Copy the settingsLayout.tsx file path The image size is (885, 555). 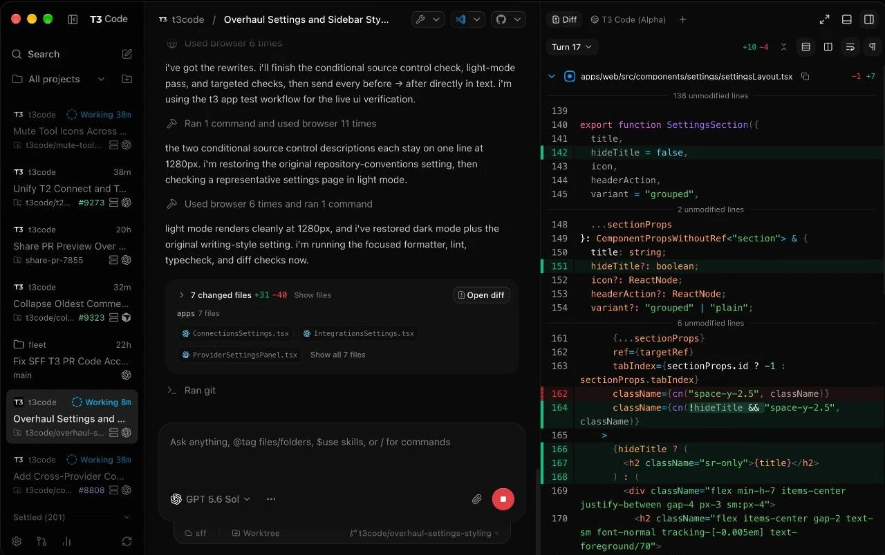click(805, 76)
